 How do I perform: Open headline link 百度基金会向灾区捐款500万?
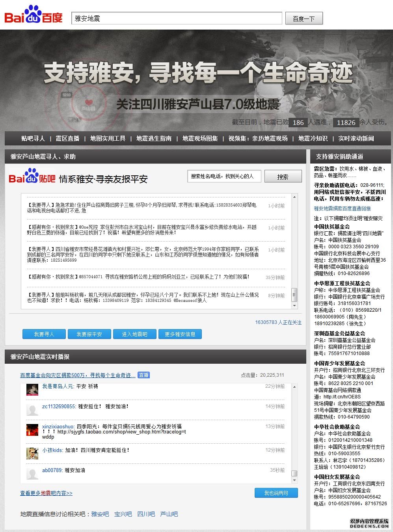tap(78, 375)
